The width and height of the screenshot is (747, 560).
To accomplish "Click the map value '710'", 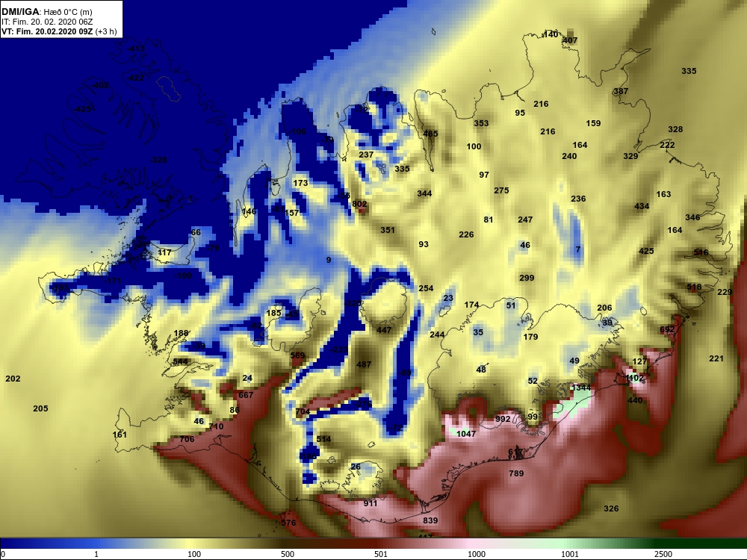I will 217,426.
